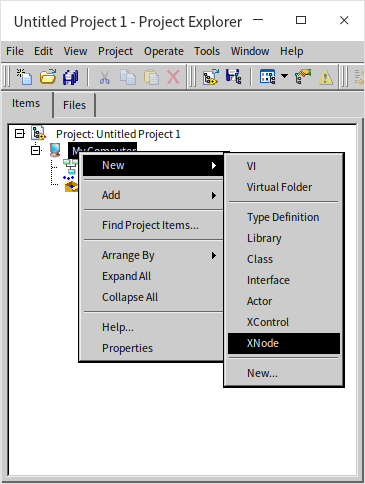Screen dimensions: 365x484
Task: Click the Resolve Conflicts toolbar icon
Action: [303, 77]
